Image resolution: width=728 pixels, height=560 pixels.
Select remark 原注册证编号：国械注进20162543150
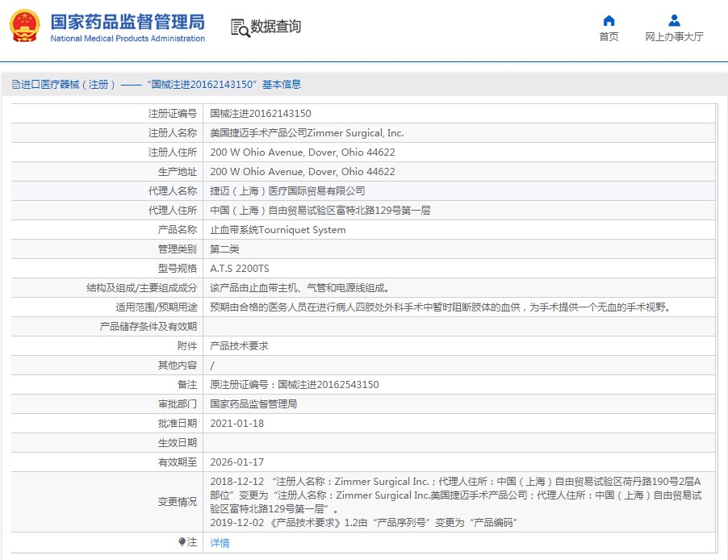point(295,385)
